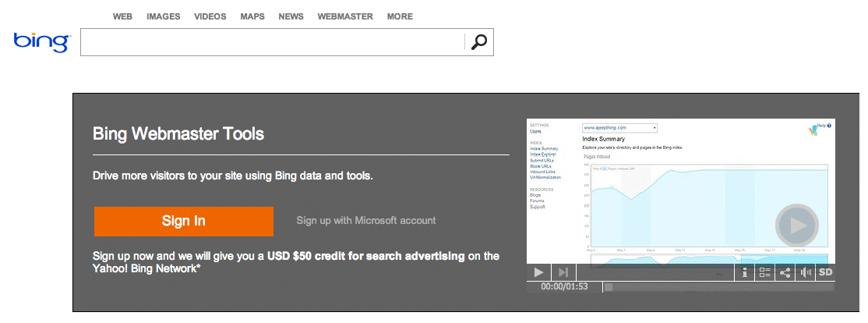This screenshot has width=868, height=323.
Task: Click the video seek bar track
Action: click(x=718, y=287)
